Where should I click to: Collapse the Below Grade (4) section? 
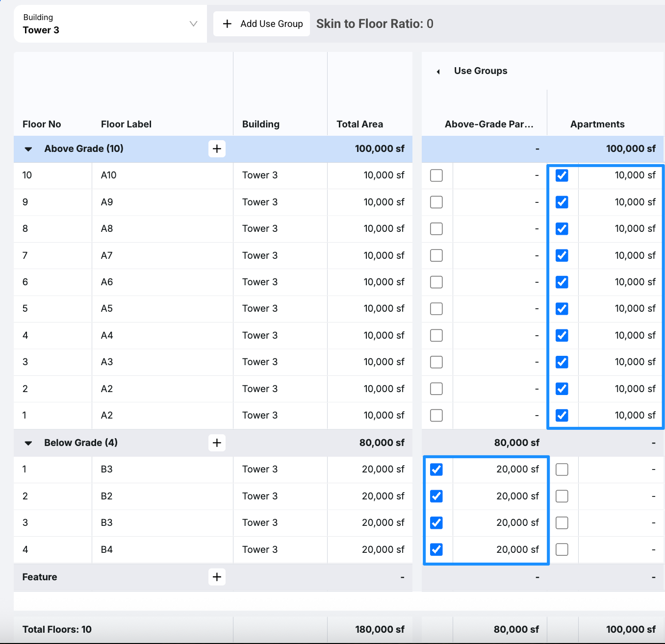[28, 443]
